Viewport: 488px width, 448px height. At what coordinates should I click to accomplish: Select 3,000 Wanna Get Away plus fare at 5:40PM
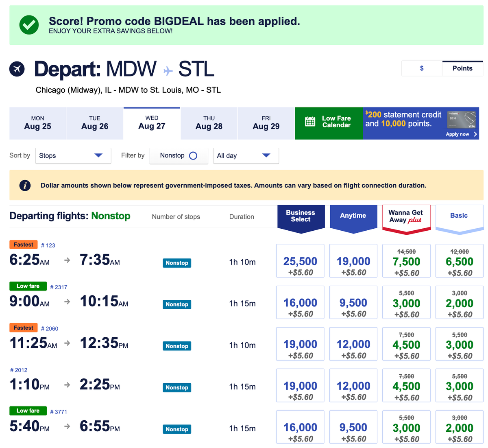point(406,427)
